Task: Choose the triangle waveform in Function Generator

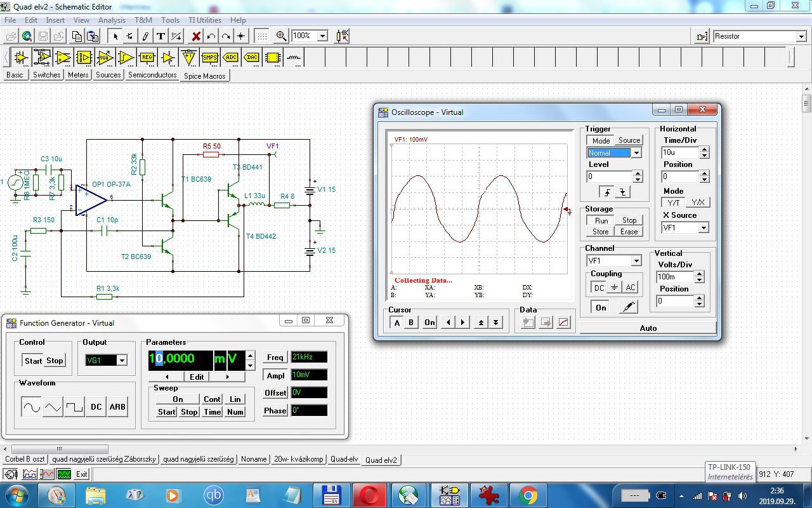Action: click(53, 407)
